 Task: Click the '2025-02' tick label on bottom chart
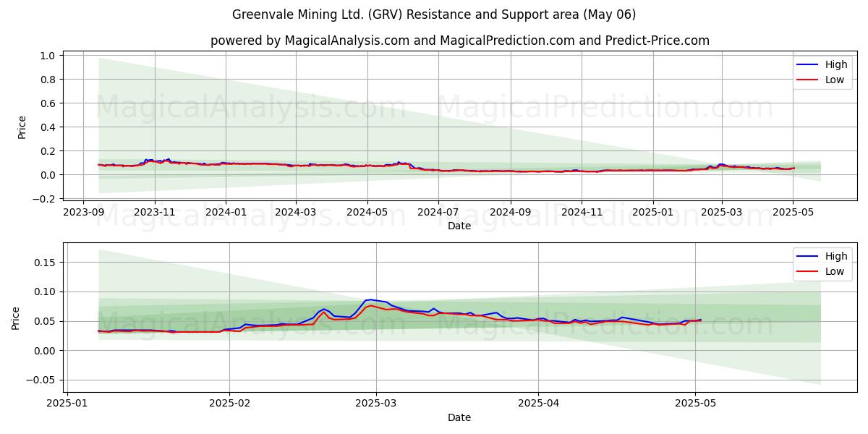pos(229,404)
